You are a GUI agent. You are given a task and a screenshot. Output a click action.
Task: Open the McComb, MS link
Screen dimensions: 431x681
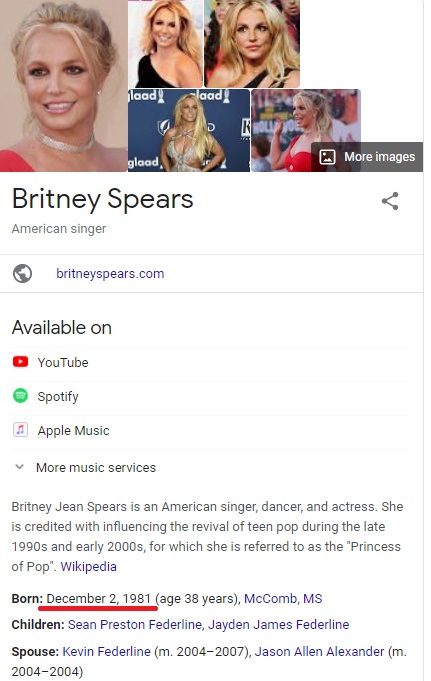(x=283, y=598)
